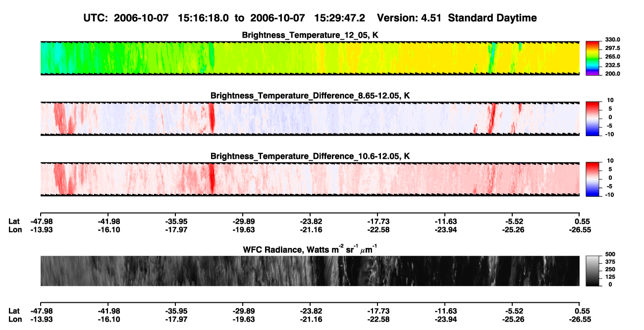Click -35.95 latitude on axis below WFC panel
Image resolution: width=644 pixels, height=330 pixels.
(x=176, y=311)
